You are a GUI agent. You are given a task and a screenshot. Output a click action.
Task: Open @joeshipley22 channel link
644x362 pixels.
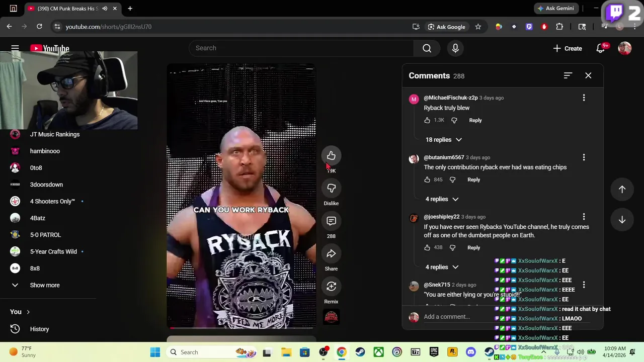[x=442, y=217]
